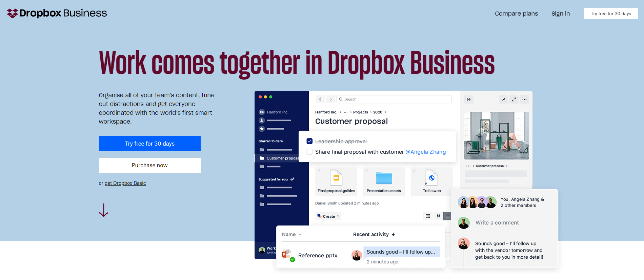Click the person icon in sidebar
644x280 pixels.
pos(262,120)
